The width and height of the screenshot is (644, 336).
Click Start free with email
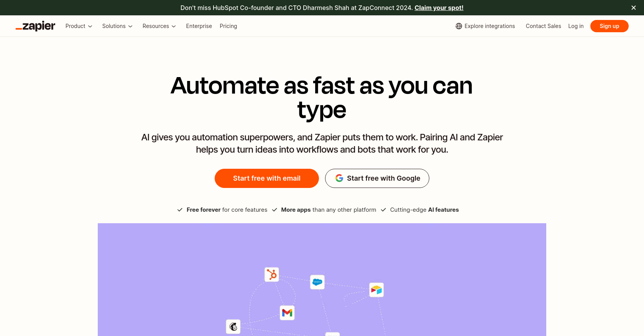click(267, 178)
